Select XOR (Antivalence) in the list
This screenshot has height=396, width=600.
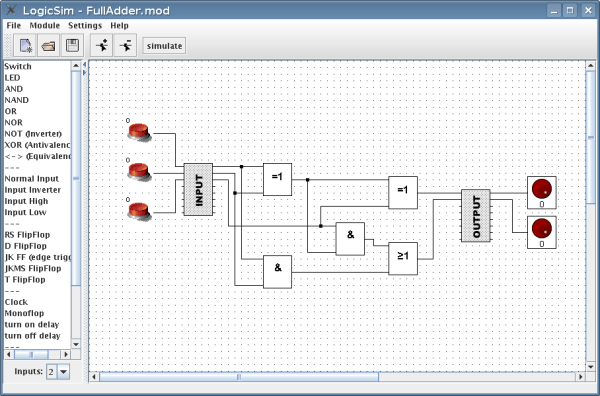[37, 145]
